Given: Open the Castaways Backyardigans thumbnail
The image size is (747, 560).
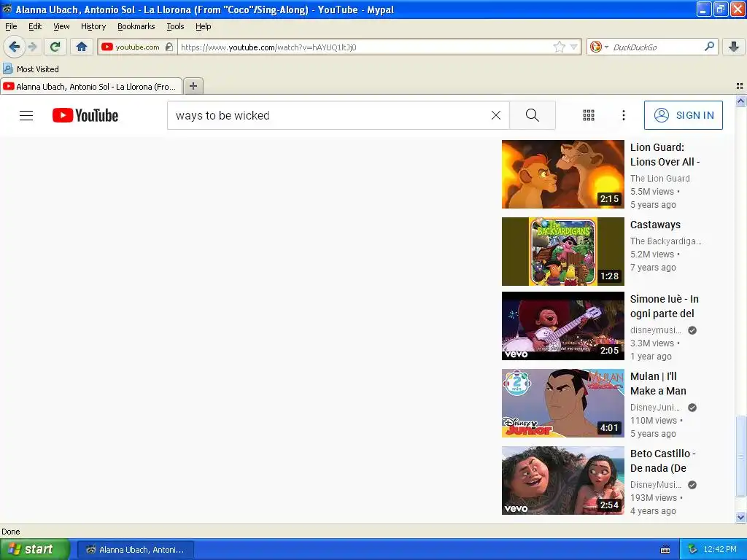Looking at the screenshot, I should pos(562,252).
